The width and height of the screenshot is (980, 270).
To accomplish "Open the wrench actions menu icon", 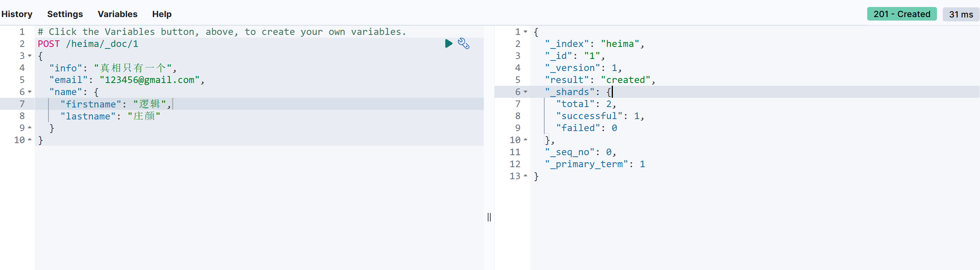I will tap(464, 43).
